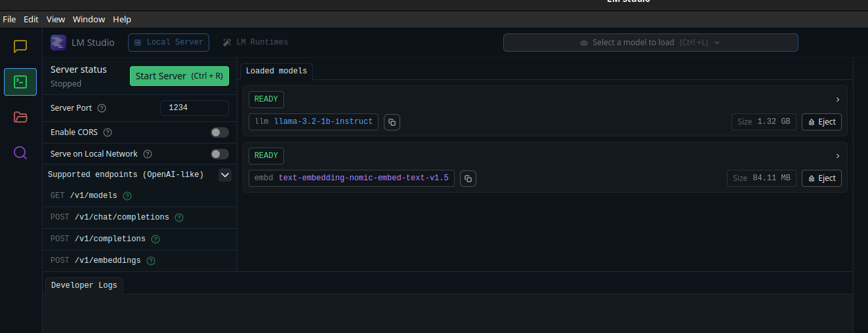The height and width of the screenshot is (333, 868).
Task: Show info for GET /v1/models endpoint
Action: pyautogui.click(x=127, y=195)
